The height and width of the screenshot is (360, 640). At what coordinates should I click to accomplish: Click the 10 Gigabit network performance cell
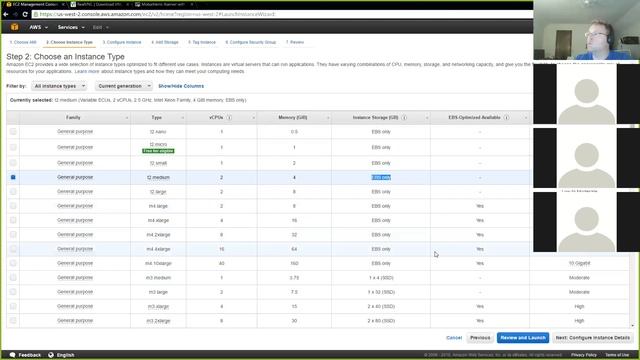[x=579, y=263]
